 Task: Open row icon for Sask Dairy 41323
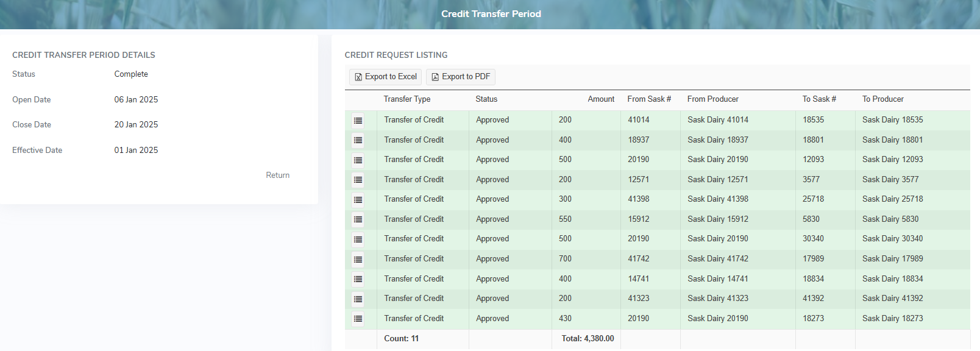[358, 299]
